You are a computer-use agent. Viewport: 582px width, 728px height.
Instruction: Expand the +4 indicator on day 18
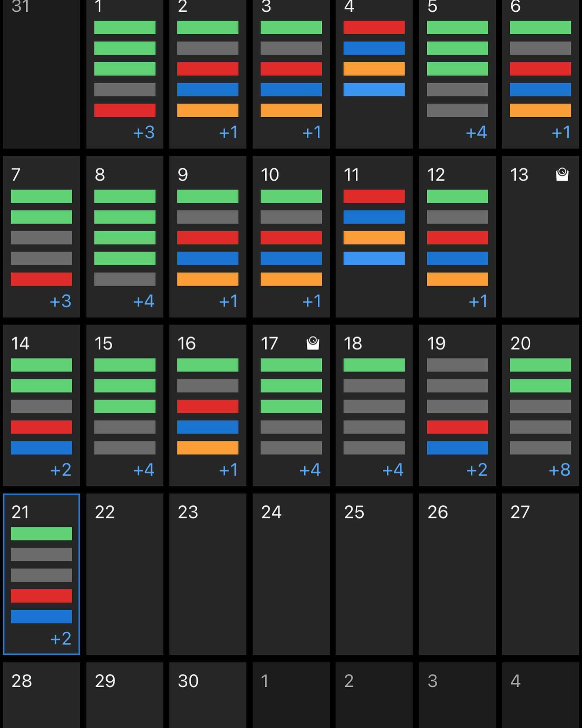[393, 470]
